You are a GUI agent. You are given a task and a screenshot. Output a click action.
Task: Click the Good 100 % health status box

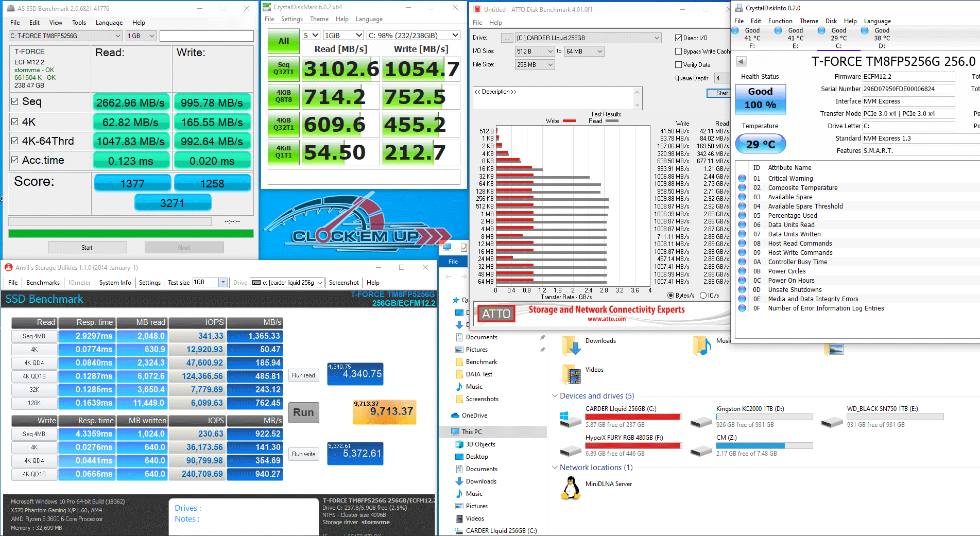click(760, 98)
